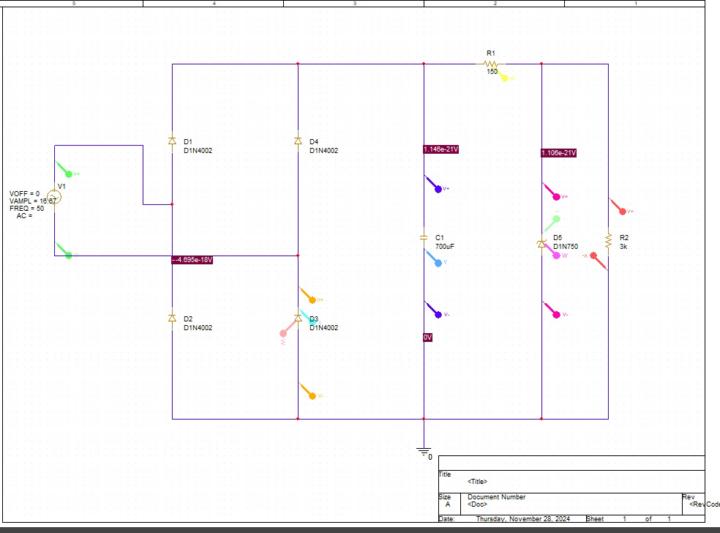Select the D2 diode symbol
The width and height of the screenshot is (720, 533).
[x=172, y=318]
